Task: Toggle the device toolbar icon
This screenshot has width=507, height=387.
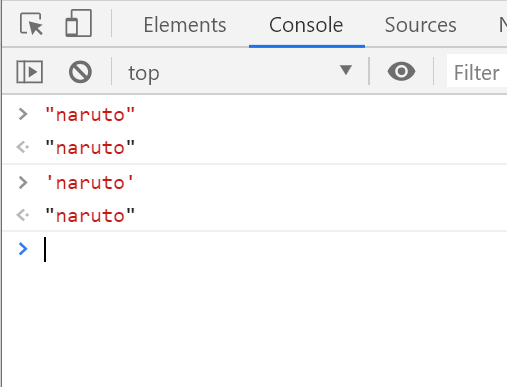Action: (78, 23)
